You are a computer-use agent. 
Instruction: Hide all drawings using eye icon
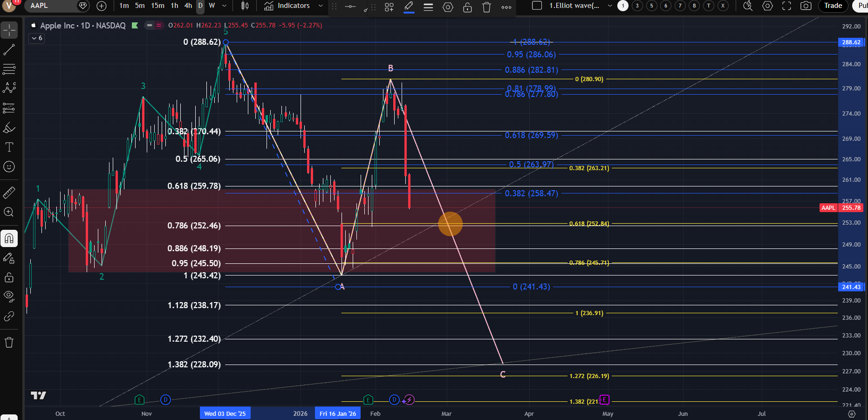(9, 296)
